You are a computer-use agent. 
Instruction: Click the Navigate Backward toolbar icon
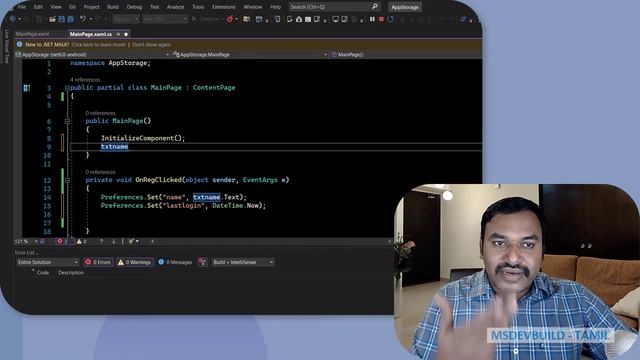(13, 19)
